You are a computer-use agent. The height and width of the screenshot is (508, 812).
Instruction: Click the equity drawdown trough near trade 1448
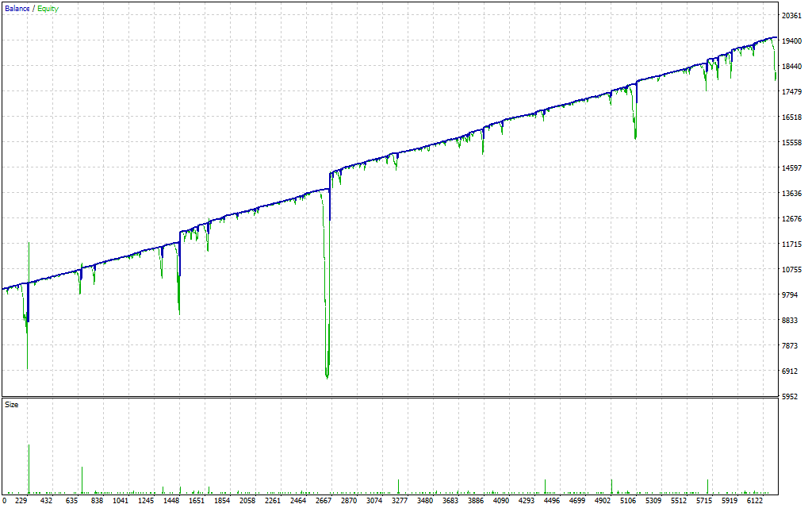(179, 311)
